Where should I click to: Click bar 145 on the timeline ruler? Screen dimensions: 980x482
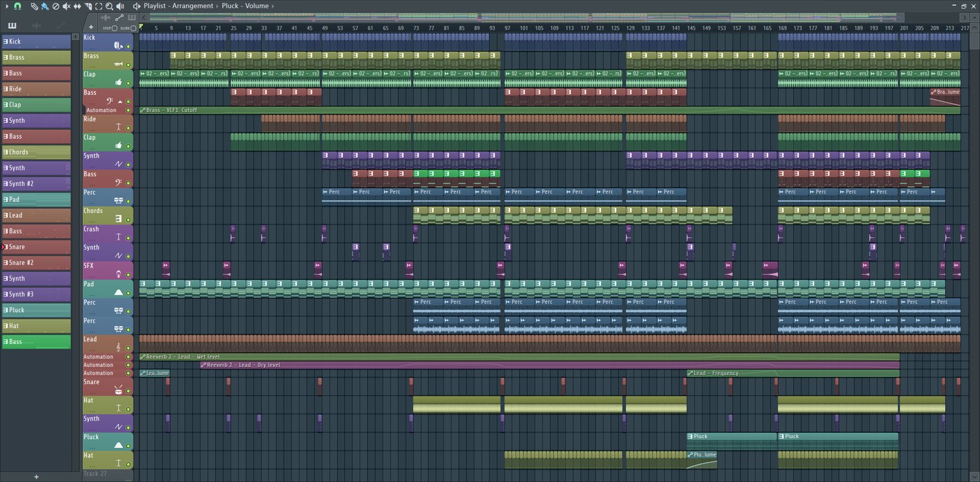click(691, 28)
